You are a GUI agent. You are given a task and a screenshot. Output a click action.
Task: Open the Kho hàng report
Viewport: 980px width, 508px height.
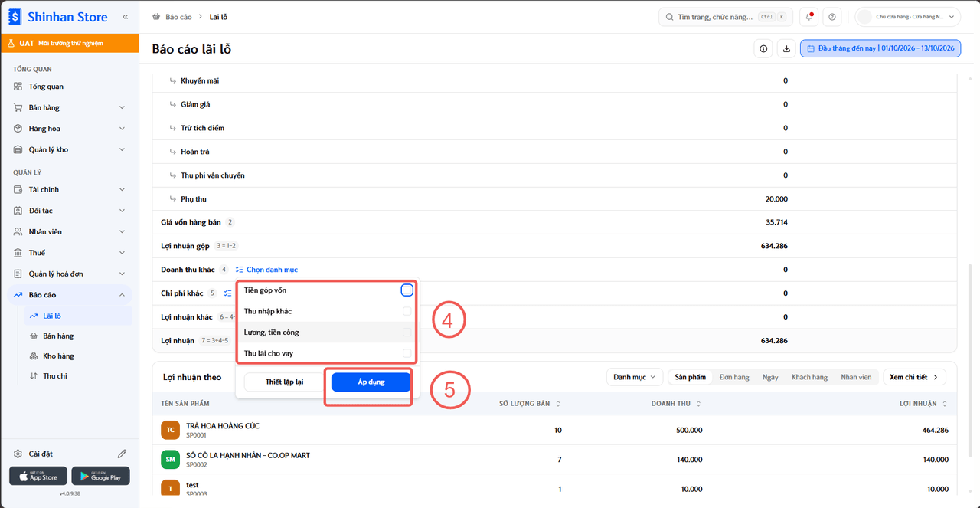pyautogui.click(x=77, y=356)
